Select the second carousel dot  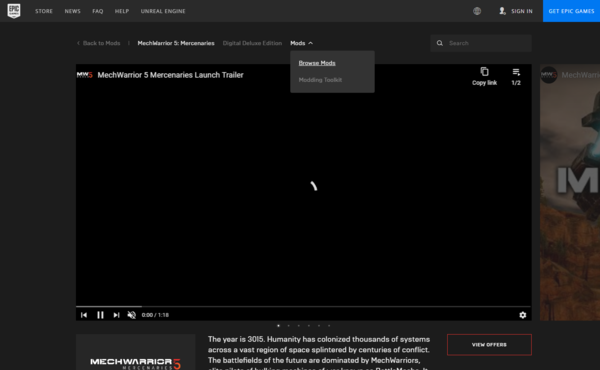(x=289, y=326)
